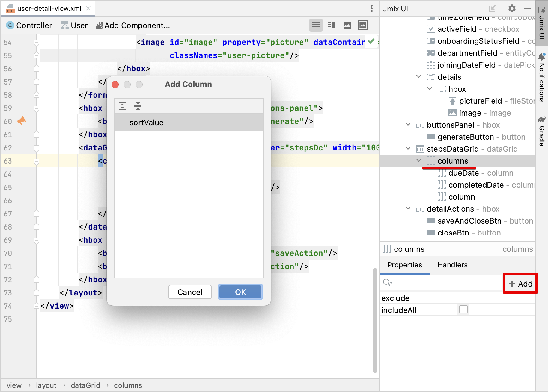
Task: Select the image node in component tree
Action: (x=480, y=113)
